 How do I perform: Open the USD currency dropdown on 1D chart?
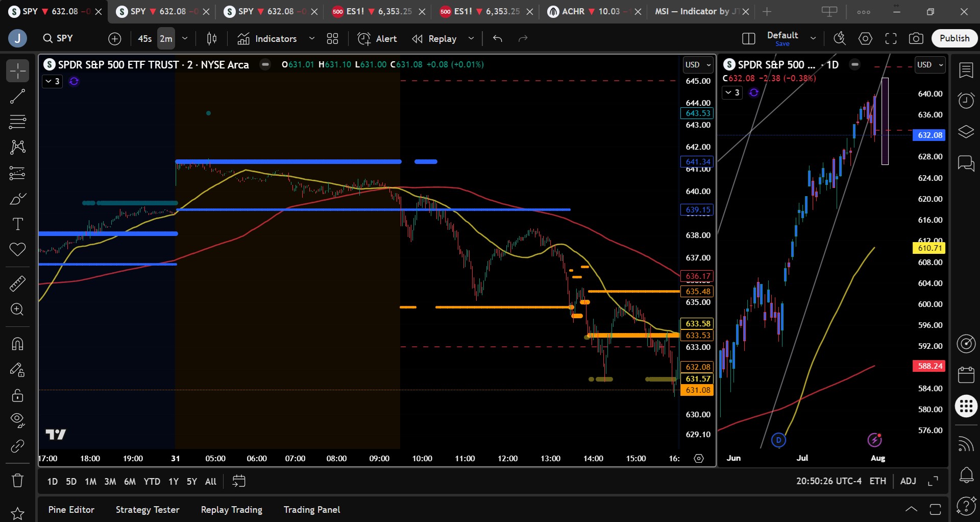[x=929, y=65]
